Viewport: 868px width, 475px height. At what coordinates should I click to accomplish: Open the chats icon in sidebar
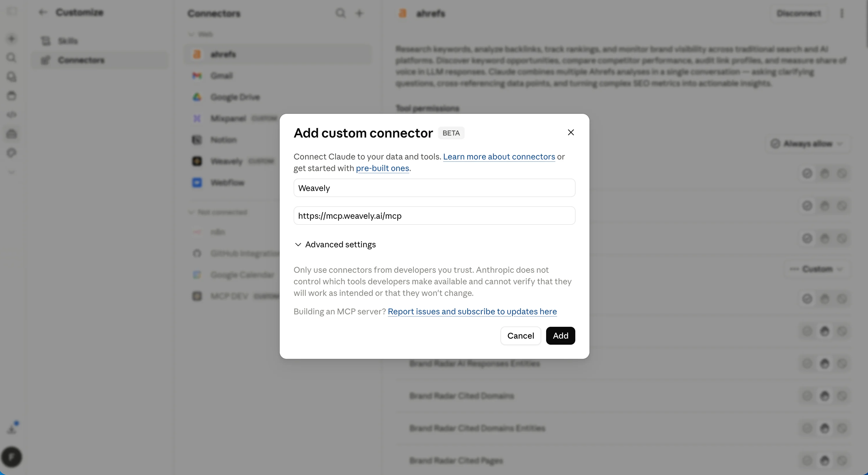12,77
